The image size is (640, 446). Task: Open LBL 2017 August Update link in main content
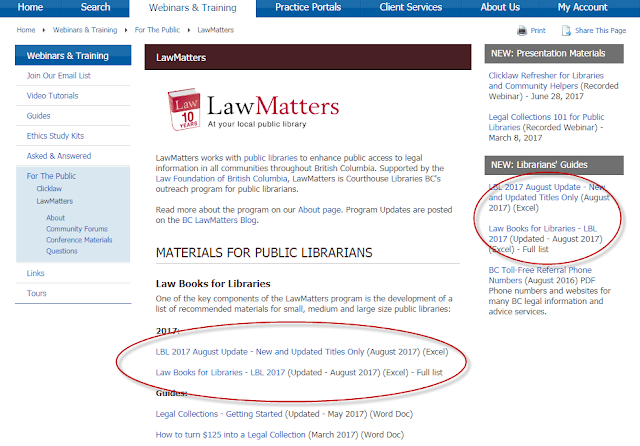coord(260,352)
